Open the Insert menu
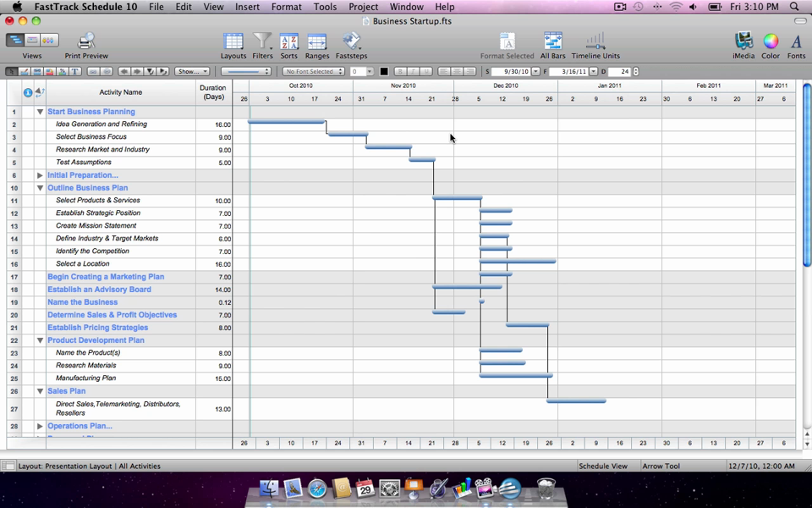Viewport: 812px width, 508px height. pyautogui.click(x=247, y=7)
